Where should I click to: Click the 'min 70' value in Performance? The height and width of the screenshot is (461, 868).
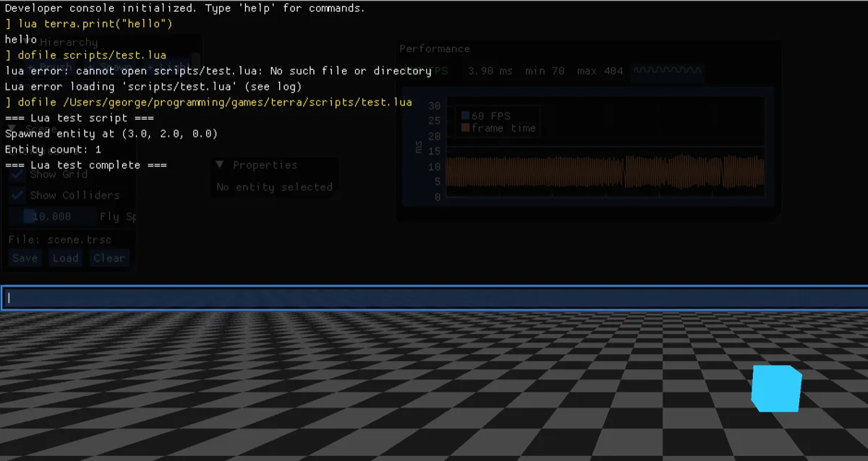(x=545, y=71)
